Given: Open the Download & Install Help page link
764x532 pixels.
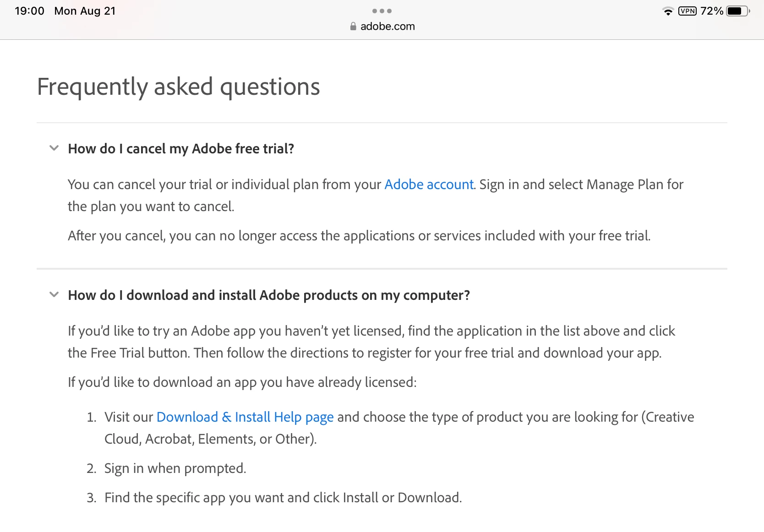Looking at the screenshot, I should coord(245,417).
